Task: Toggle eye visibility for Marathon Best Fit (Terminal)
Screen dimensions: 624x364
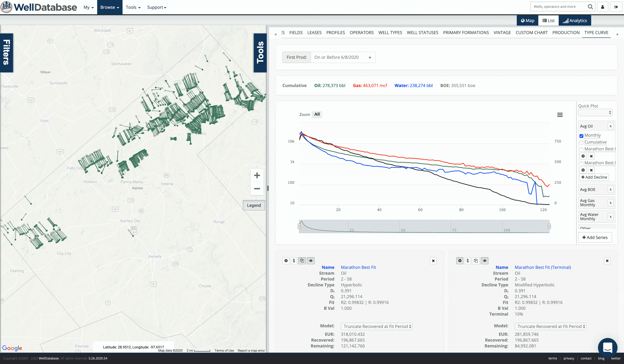Action: [x=485, y=261]
